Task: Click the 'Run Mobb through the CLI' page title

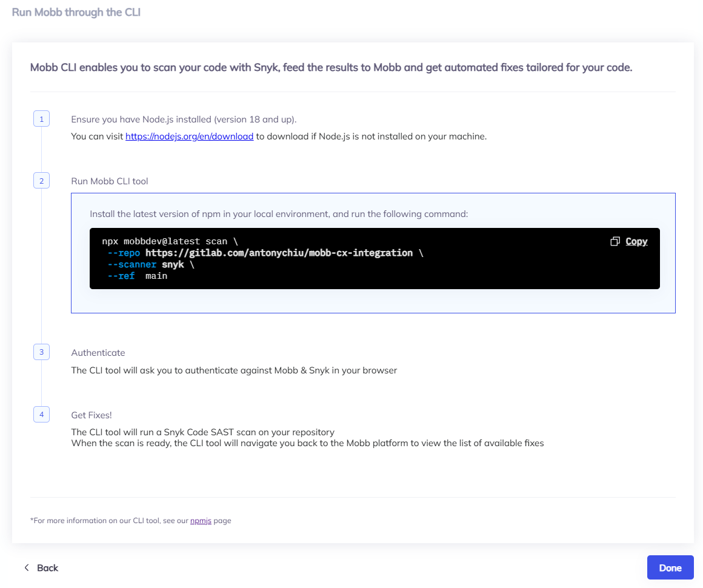Action: tap(76, 12)
